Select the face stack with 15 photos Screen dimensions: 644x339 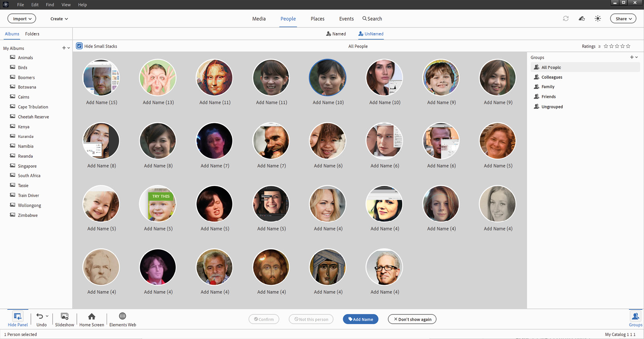click(101, 78)
